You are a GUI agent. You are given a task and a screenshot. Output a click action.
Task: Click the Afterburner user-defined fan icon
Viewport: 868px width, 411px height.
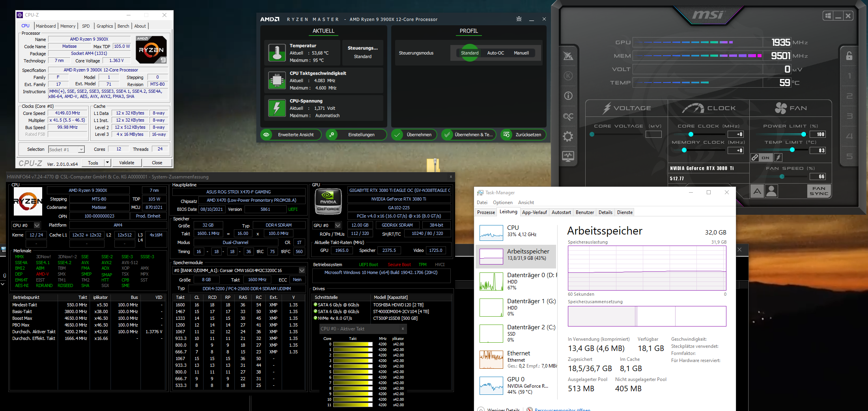[771, 191]
